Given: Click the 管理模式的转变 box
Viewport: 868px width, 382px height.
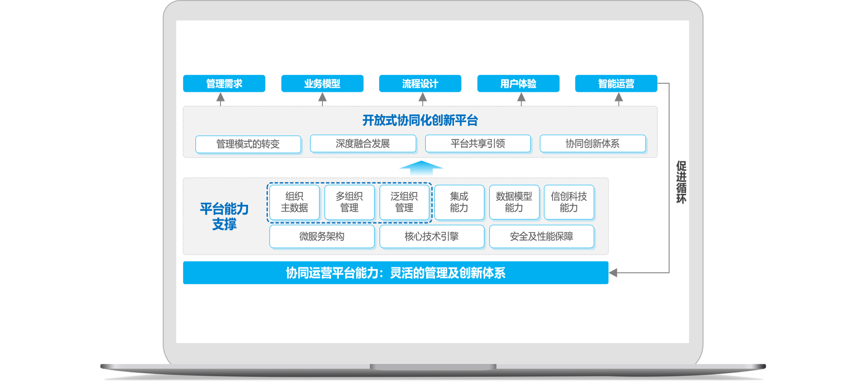Looking at the screenshot, I should [248, 144].
